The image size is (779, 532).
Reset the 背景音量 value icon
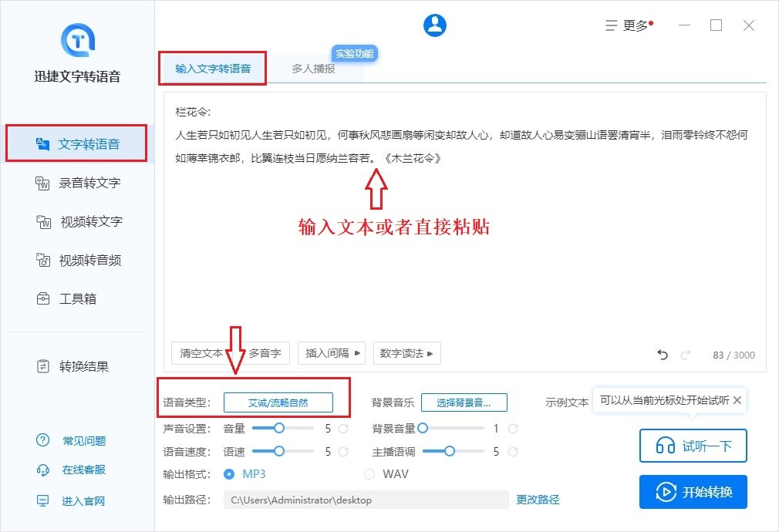[513, 428]
